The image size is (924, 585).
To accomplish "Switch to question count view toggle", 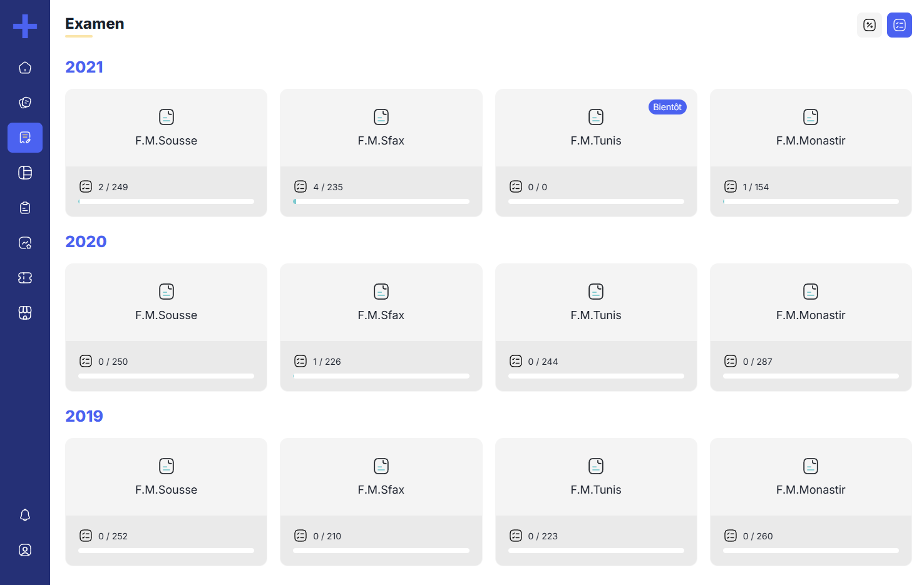I will pyautogui.click(x=899, y=25).
